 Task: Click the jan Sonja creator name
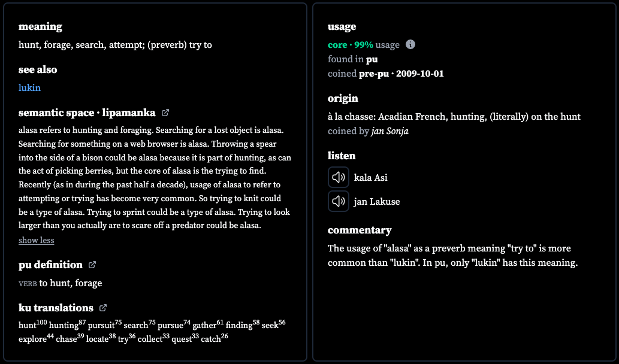point(390,131)
